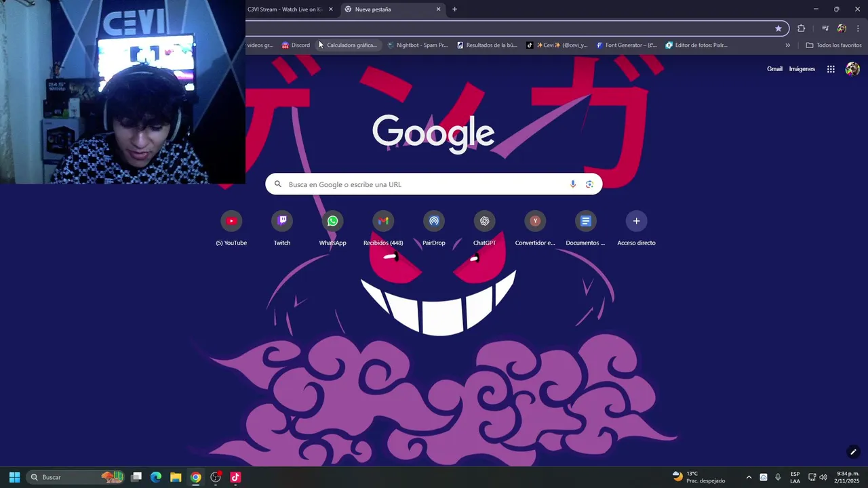
Task: Click the Google Lens image search icon
Action: 589,184
